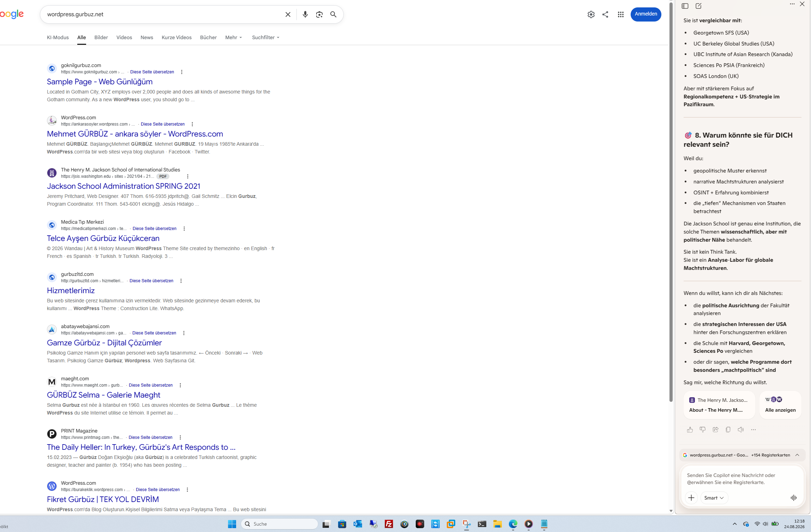
Task: Open the Kurze Videos tab
Action: point(176,37)
